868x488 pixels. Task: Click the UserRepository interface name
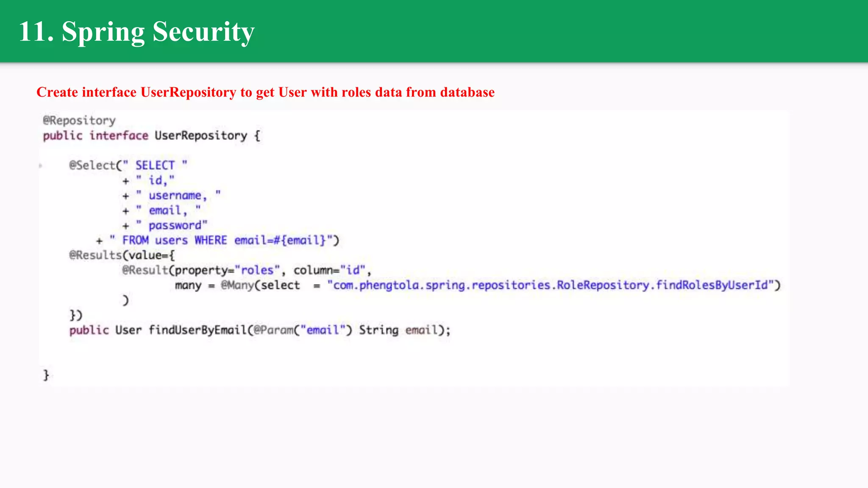(200, 136)
